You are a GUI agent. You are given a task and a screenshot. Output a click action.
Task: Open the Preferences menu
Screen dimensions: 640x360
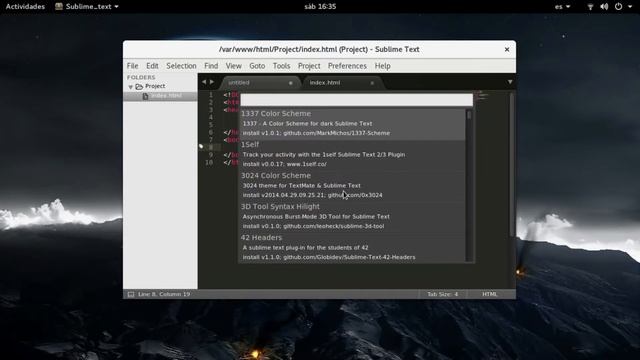click(x=347, y=66)
